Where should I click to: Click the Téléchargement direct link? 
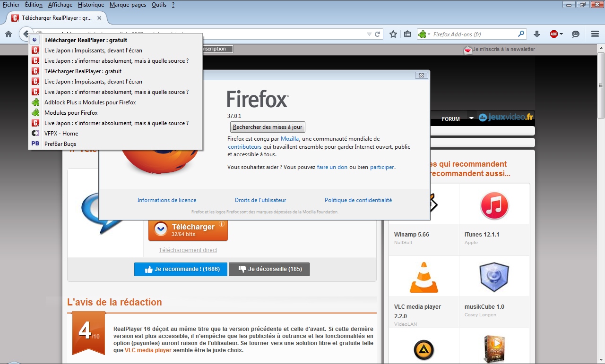click(188, 250)
